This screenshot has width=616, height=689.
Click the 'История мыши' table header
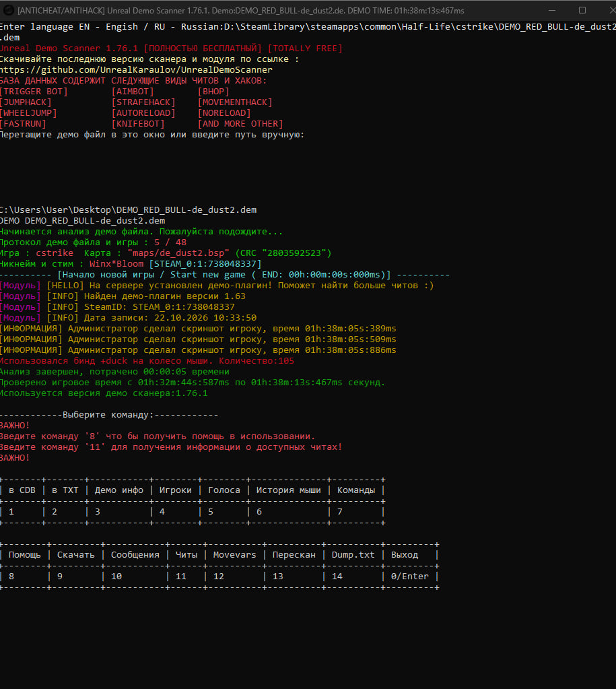tap(289, 490)
